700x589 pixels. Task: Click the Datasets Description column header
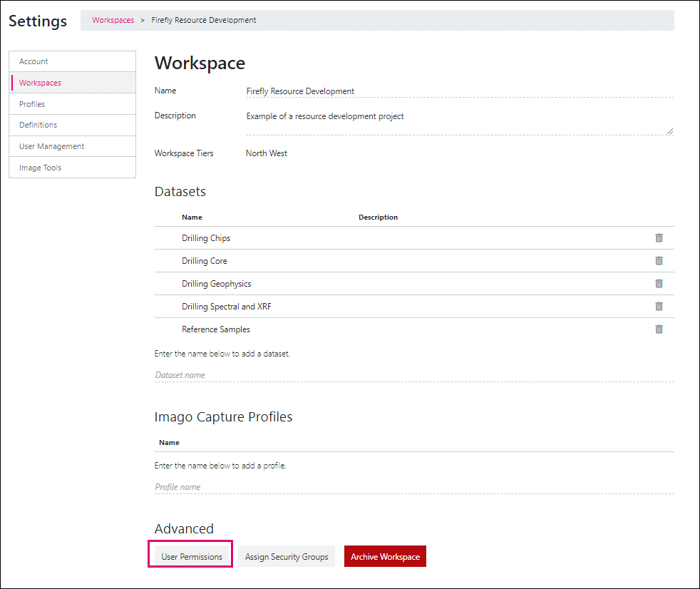tap(378, 217)
